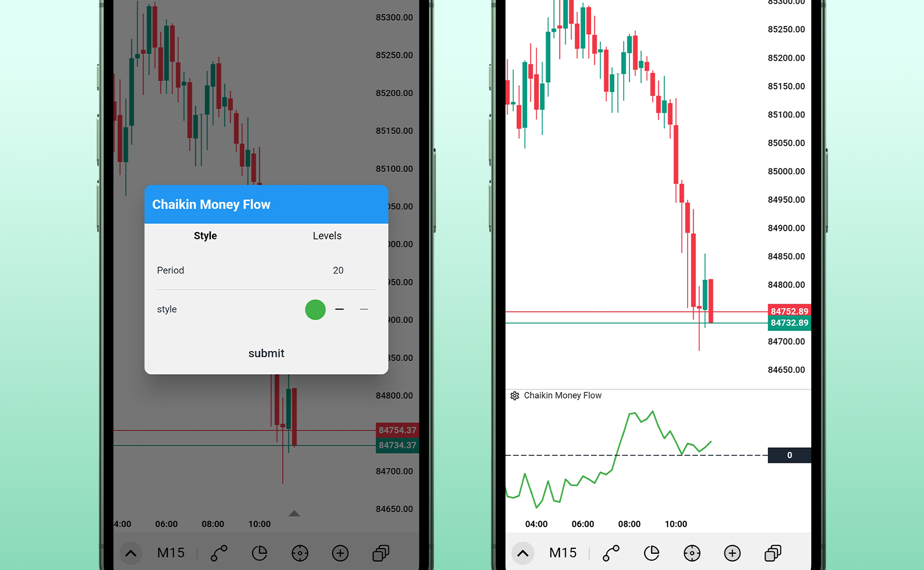Edit the Period value of 20
Screen dimensions: 924x570
(338, 270)
